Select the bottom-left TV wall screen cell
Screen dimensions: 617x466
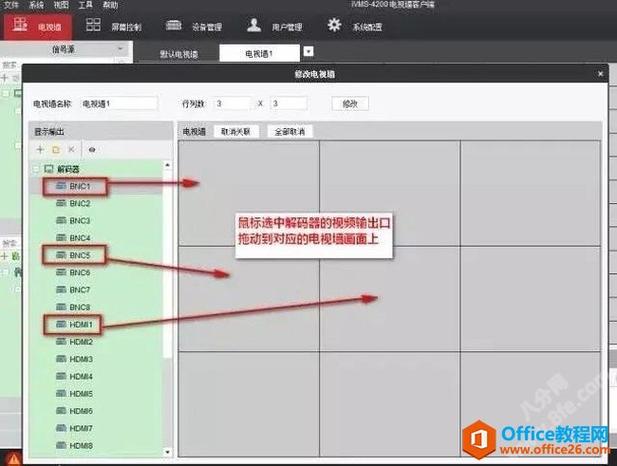click(249, 404)
